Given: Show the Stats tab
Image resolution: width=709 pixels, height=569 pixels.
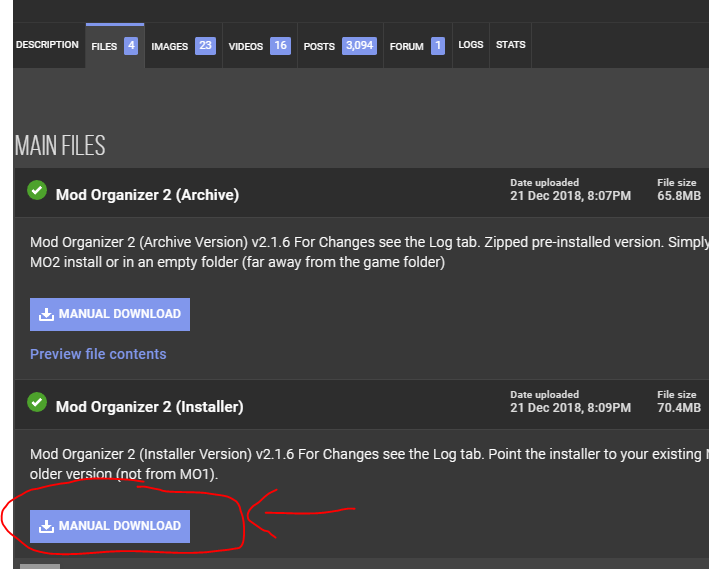Looking at the screenshot, I should point(510,45).
